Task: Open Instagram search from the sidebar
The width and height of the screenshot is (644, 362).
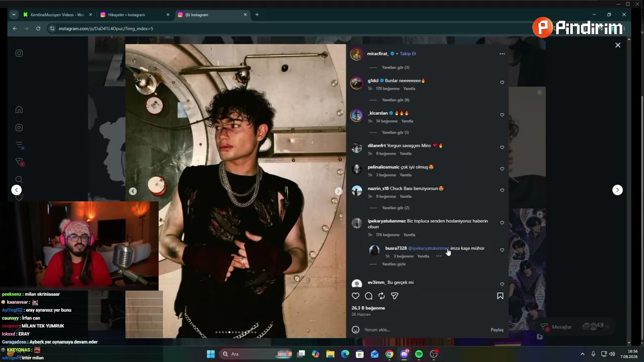Action: click(x=19, y=179)
